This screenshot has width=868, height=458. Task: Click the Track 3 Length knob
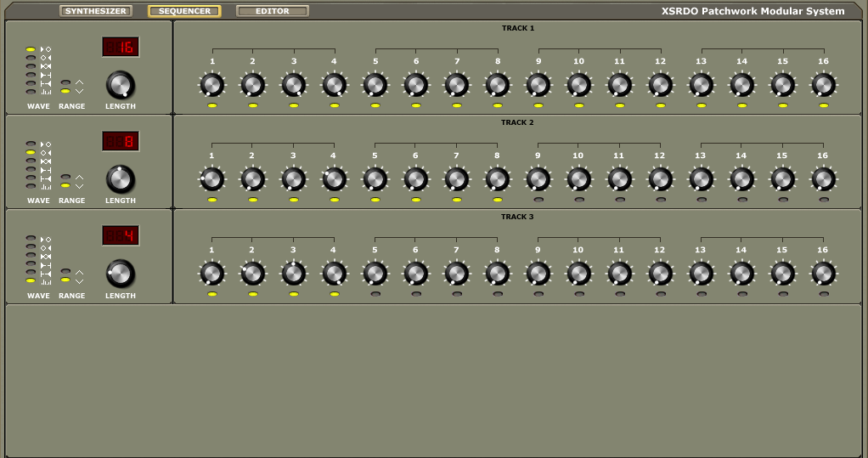pos(121,273)
